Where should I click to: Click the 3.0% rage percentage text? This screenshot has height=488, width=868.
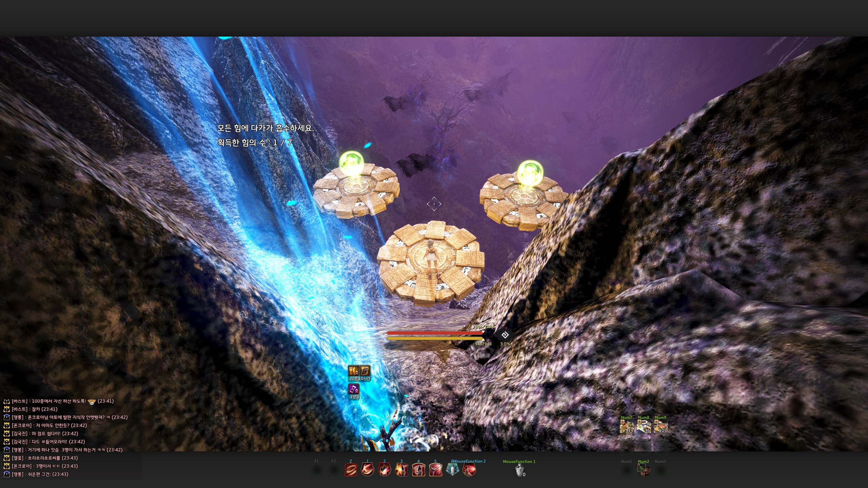click(505, 344)
